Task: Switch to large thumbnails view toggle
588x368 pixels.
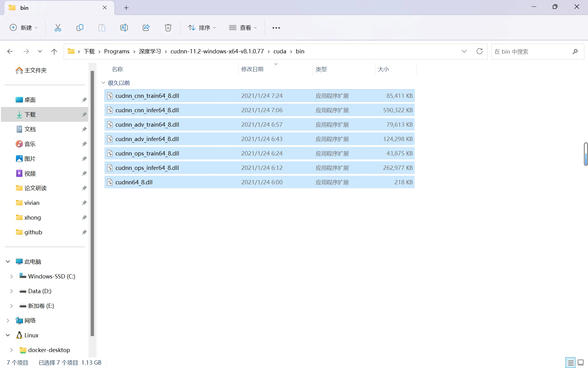Action: [580, 362]
